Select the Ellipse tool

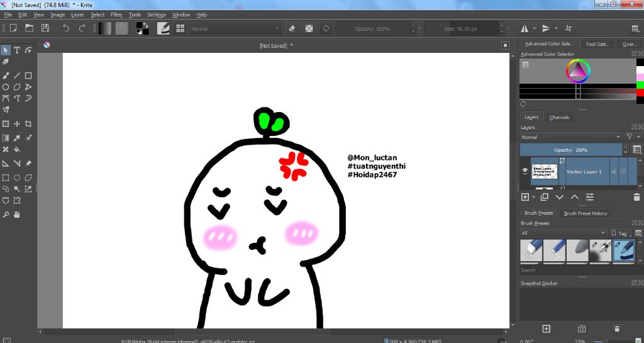(x=6, y=87)
